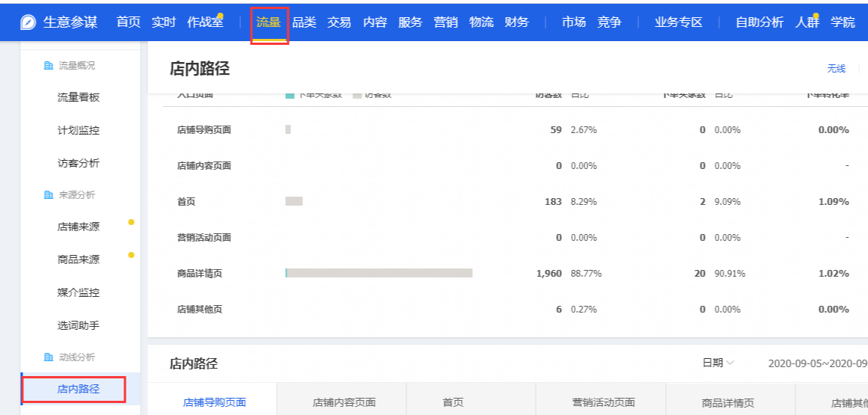This screenshot has width=868, height=415.
Task: Open the 业务专区 top menu
Action: point(678,22)
